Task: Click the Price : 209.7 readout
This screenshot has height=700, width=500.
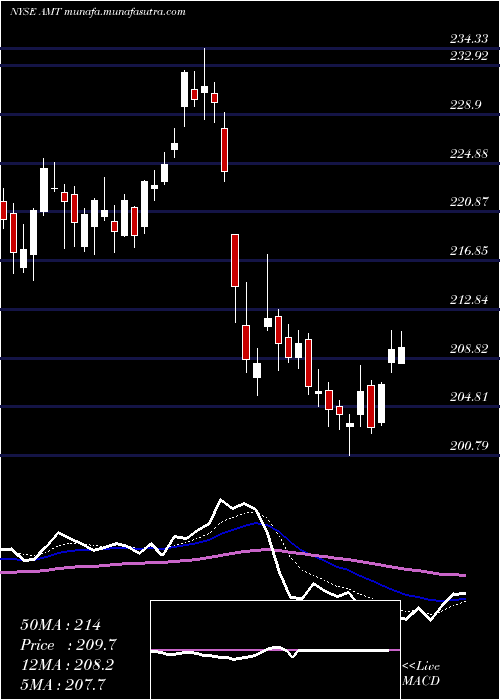Action: click(69, 645)
